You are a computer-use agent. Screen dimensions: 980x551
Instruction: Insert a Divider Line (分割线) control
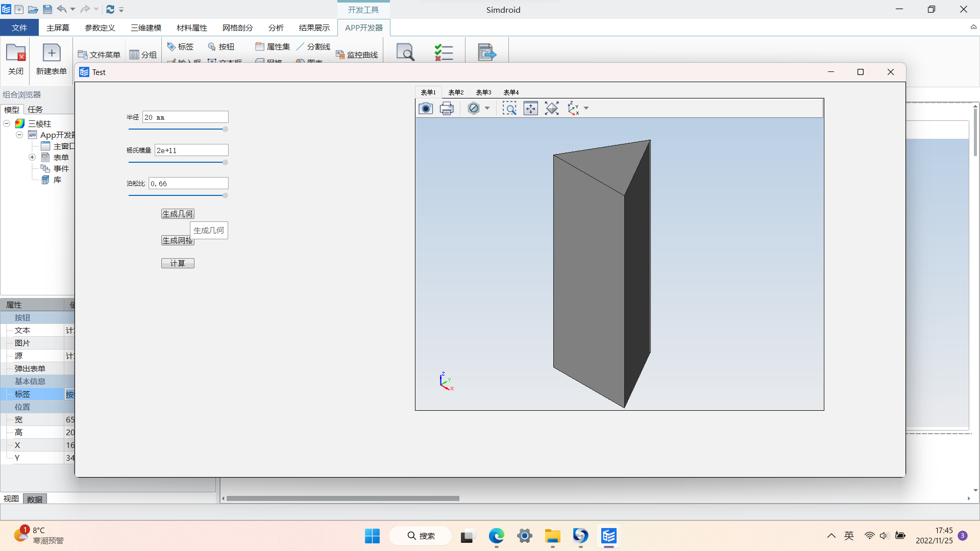[x=313, y=46]
